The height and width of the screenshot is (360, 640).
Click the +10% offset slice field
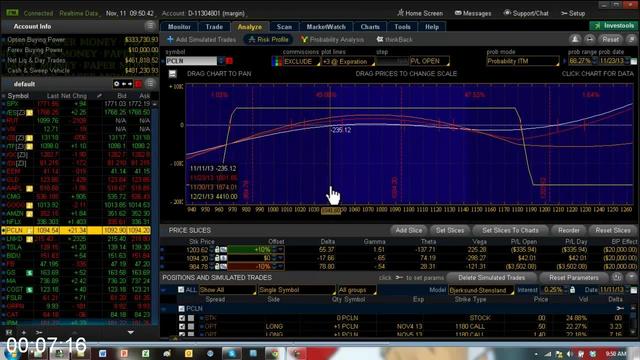(x=249, y=249)
